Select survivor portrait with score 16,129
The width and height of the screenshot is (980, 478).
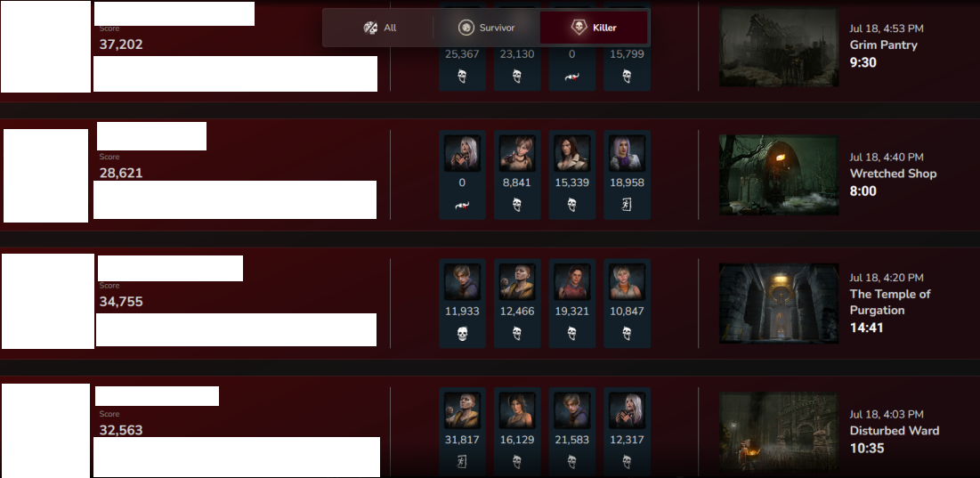tap(517, 409)
